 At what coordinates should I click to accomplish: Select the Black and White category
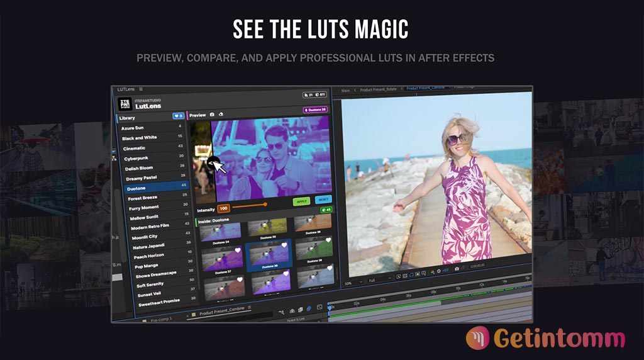click(152, 137)
